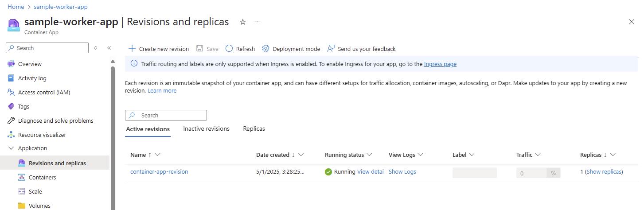Follow the Learn more link
The height and width of the screenshot is (210, 644).
(x=162, y=90)
